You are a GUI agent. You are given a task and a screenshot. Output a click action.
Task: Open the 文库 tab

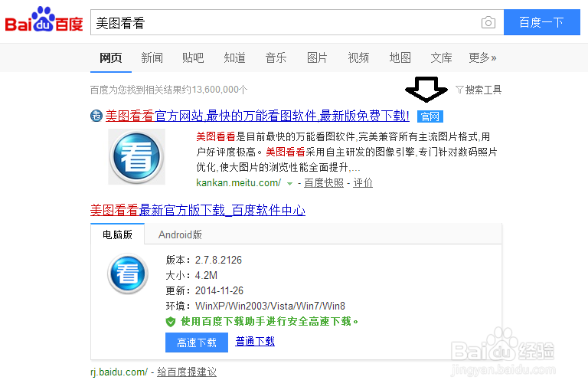pos(441,57)
